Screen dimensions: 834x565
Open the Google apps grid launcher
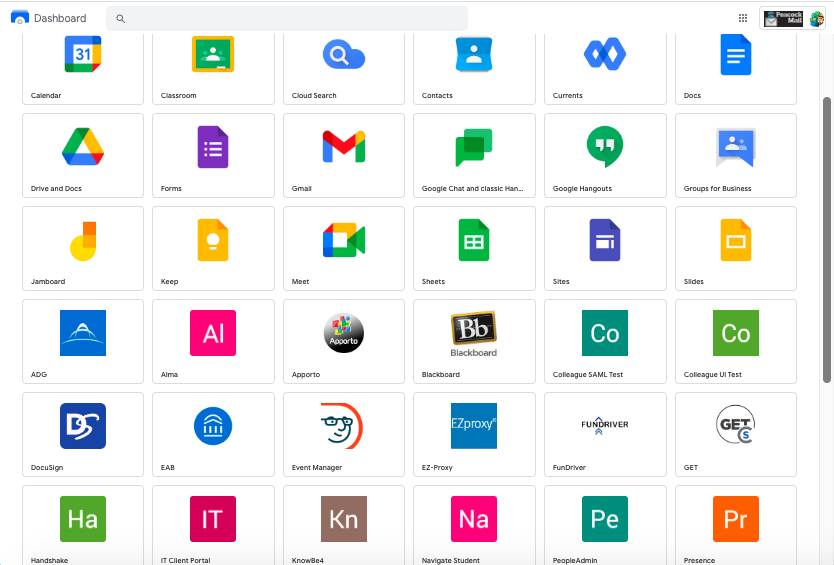743,18
